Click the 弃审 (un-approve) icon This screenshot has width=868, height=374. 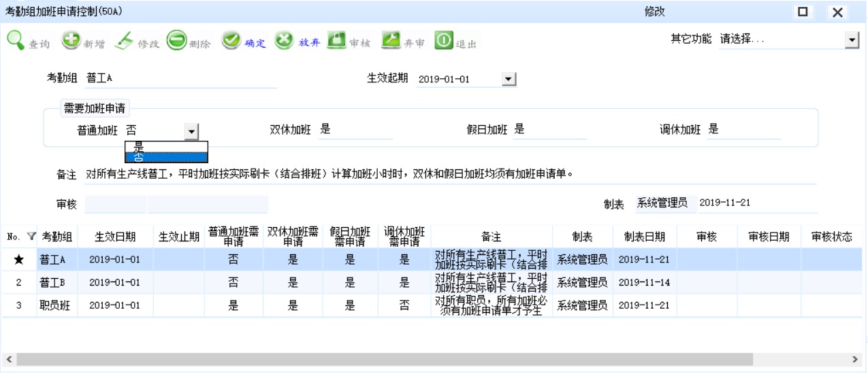(x=390, y=41)
